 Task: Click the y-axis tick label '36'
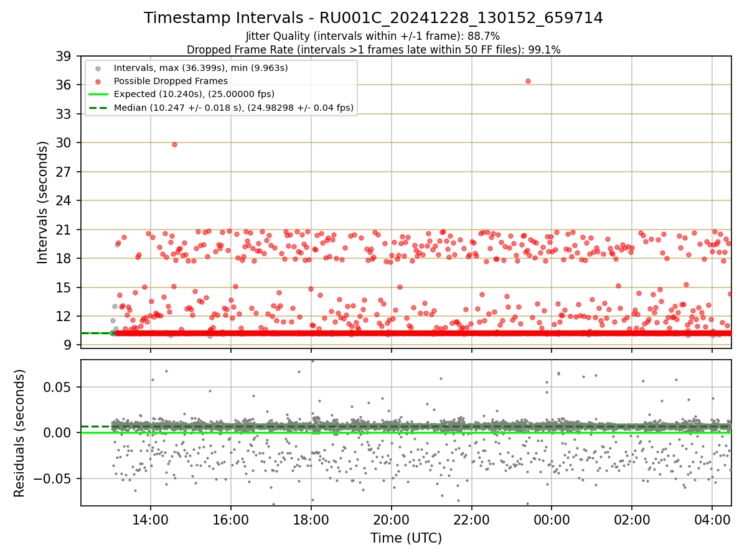64,85
